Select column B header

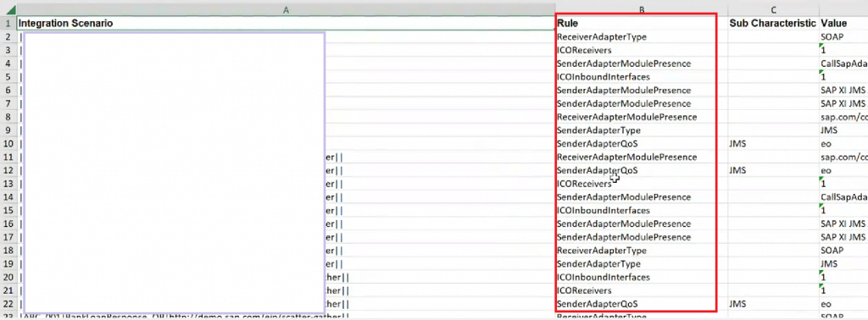641,9
